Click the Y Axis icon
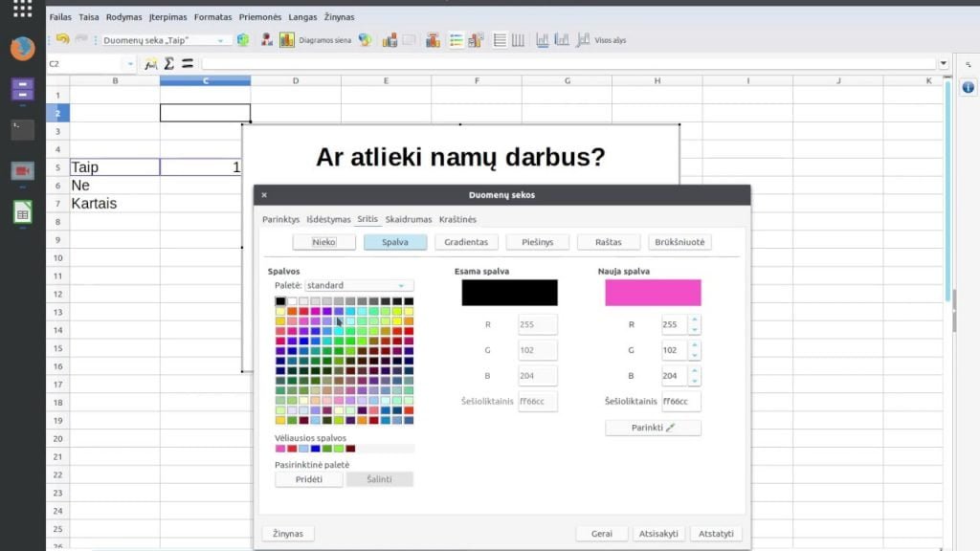 coord(562,40)
